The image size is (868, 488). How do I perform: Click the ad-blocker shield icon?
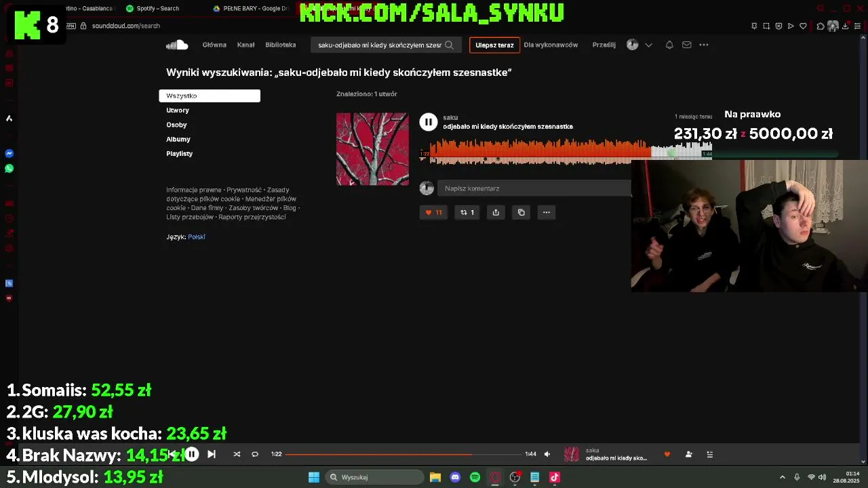click(x=778, y=26)
